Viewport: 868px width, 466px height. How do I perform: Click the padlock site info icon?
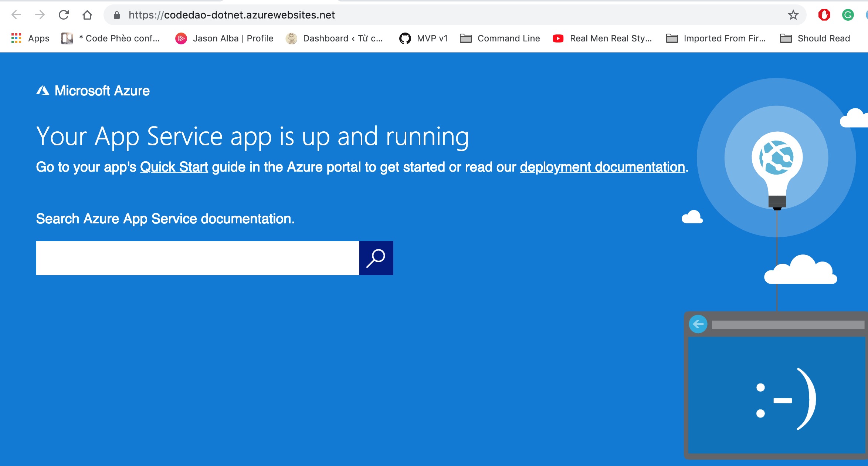click(x=117, y=15)
